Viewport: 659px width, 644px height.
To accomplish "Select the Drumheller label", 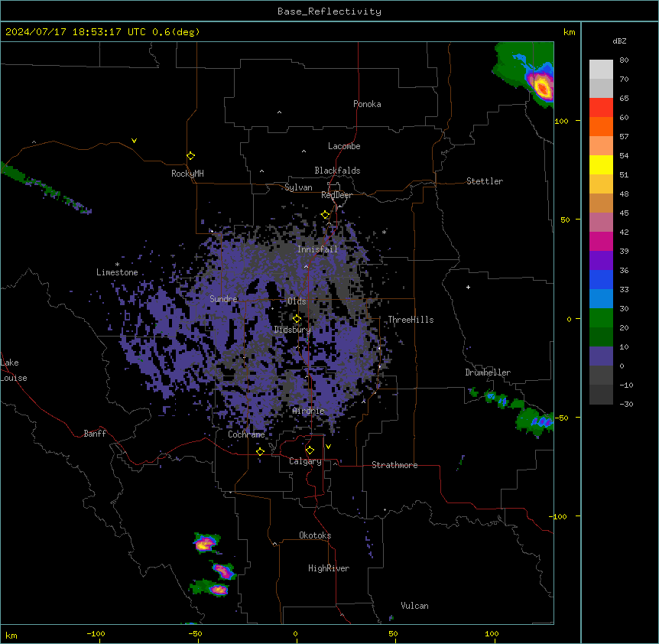I will click(488, 372).
